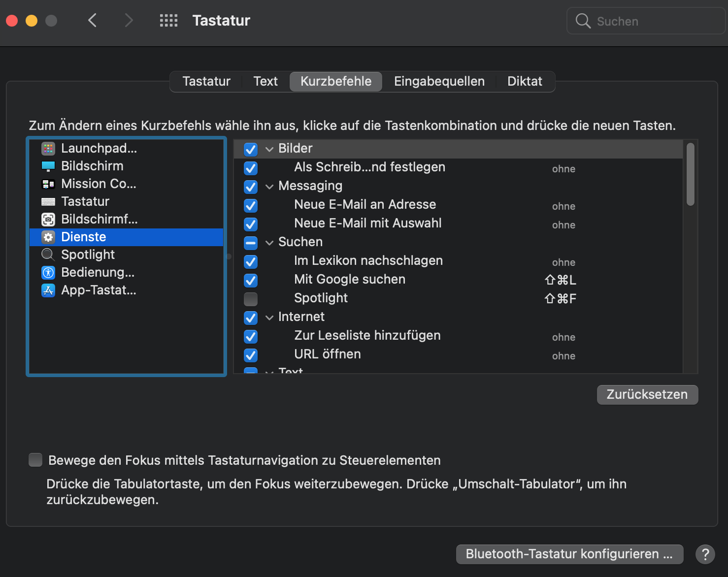Select the Launchpad icon in sidebar
Viewport: 728px width, 577px height.
(x=48, y=148)
